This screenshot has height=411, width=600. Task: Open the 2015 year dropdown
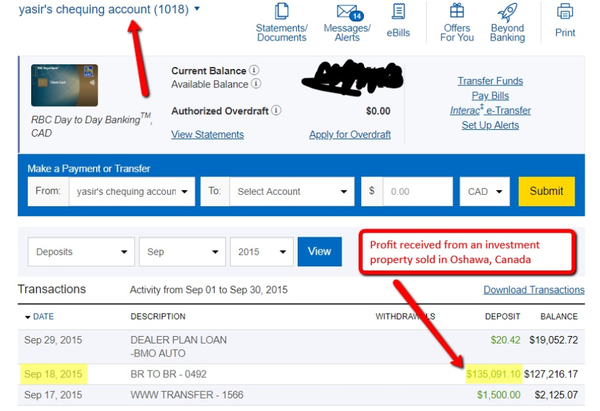click(x=262, y=252)
